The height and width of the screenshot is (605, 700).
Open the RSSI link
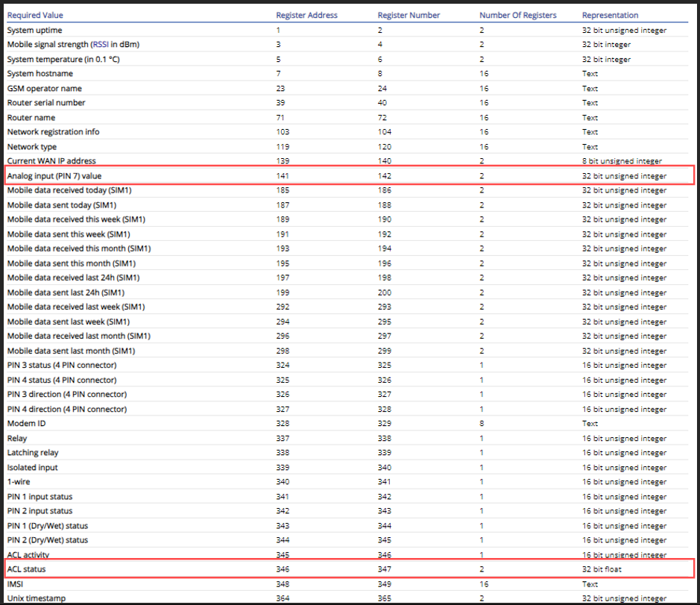coord(101,45)
